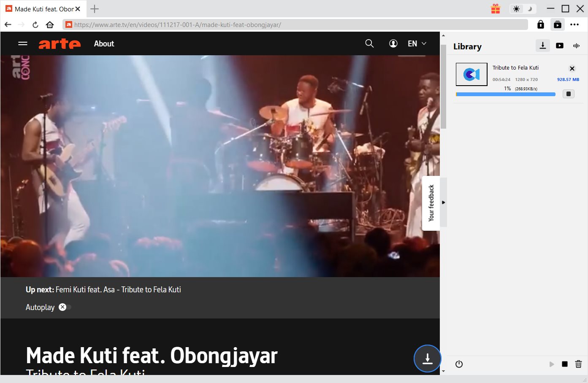588x383 pixels.
Task: Stop the Tribute to Fela Kuti download
Action: tap(569, 94)
